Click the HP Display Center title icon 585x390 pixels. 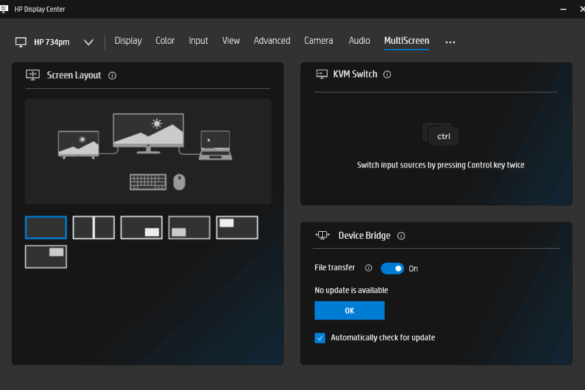point(4,9)
